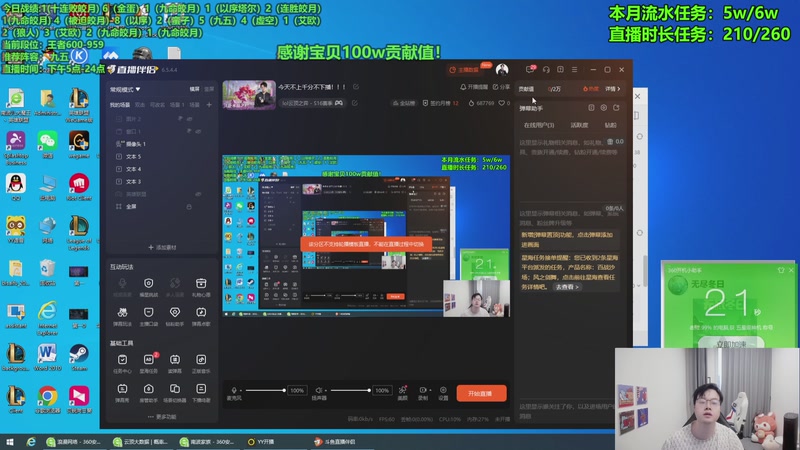Open the Word 2010 desktop shortcut
The width and height of the screenshot is (800, 450).
click(47, 357)
